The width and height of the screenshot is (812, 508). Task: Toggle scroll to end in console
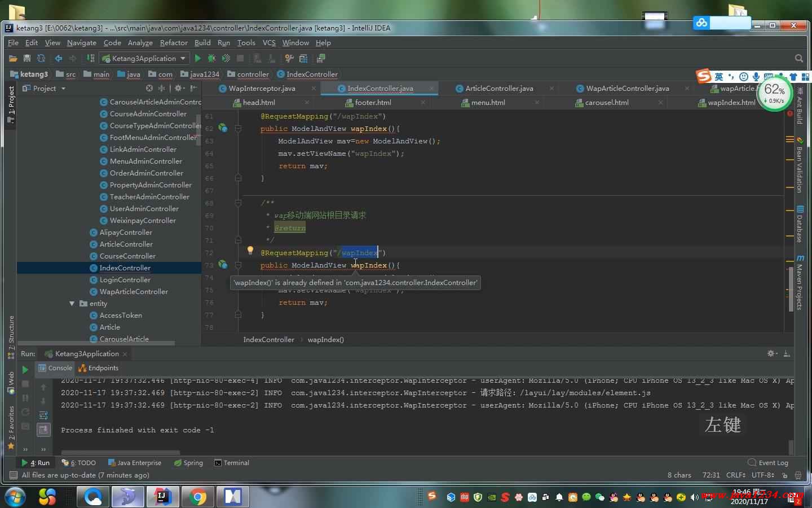coord(43,430)
